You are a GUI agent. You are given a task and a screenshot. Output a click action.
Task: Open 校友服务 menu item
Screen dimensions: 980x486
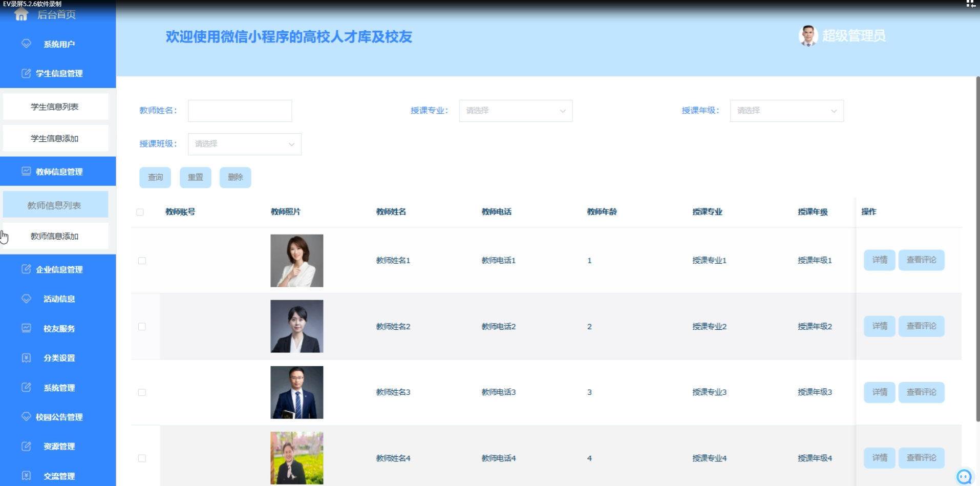coord(58,329)
